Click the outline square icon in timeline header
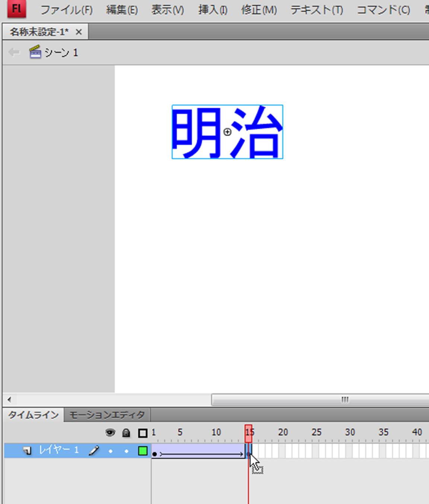429x504 pixels. point(143,433)
